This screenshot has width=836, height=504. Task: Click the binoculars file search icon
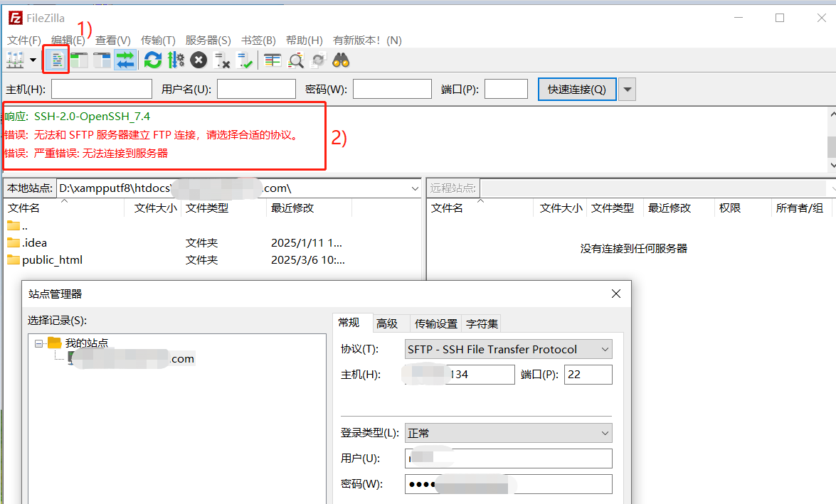[341, 60]
